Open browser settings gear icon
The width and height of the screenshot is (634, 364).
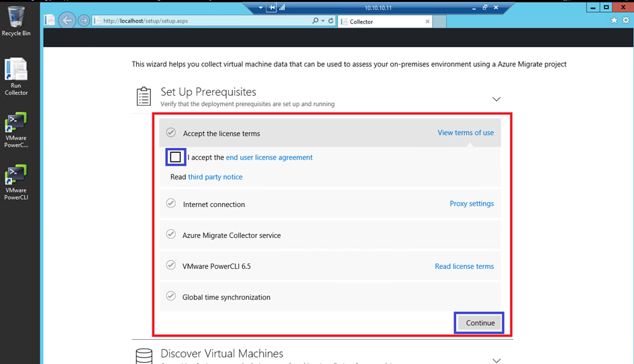[626, 20]
